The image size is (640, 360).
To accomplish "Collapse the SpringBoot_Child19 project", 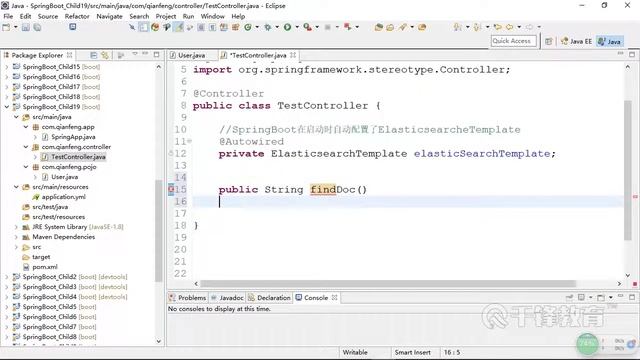I will [7, 107].
